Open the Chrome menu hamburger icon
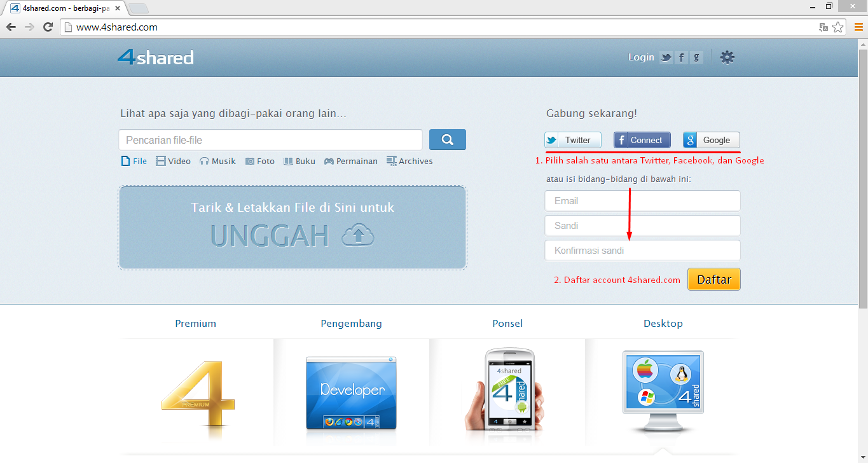 858,27
